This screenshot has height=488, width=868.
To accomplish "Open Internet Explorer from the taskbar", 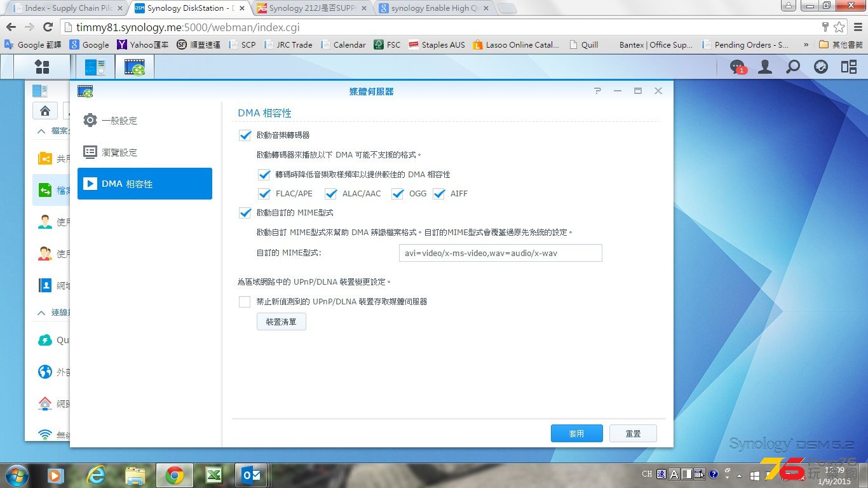I will (x=97, y=475).
